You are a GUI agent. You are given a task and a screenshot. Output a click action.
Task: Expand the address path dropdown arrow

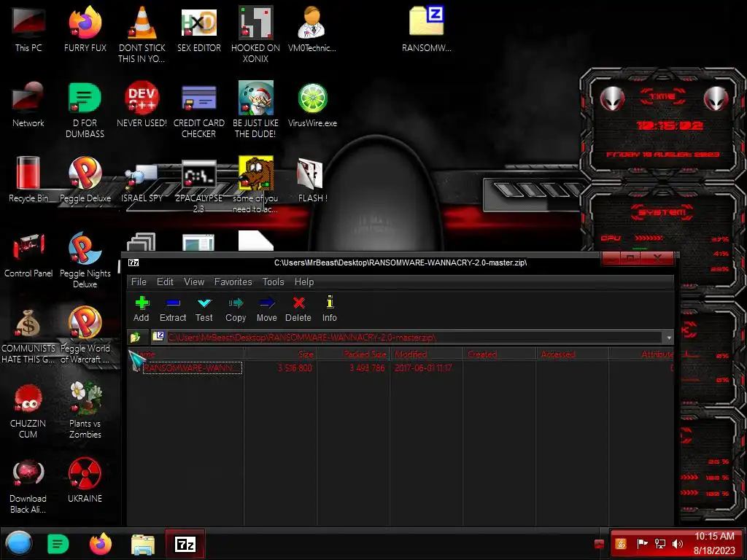click(x=669, y=338)
